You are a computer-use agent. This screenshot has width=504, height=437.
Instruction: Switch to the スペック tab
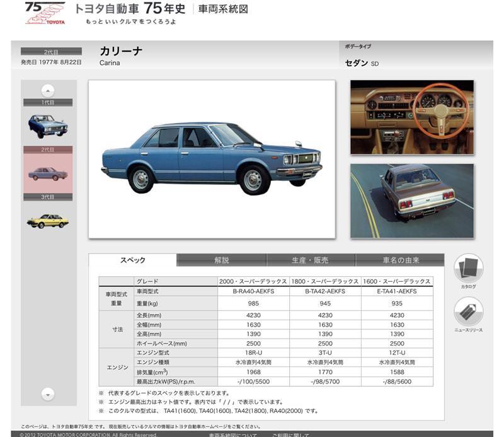pos(133,260)
